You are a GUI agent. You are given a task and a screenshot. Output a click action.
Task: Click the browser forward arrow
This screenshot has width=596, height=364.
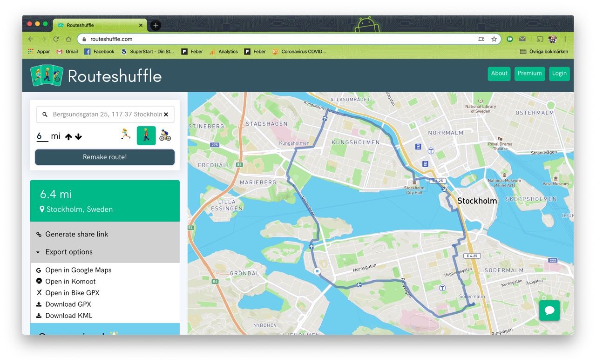click(43, 39)
